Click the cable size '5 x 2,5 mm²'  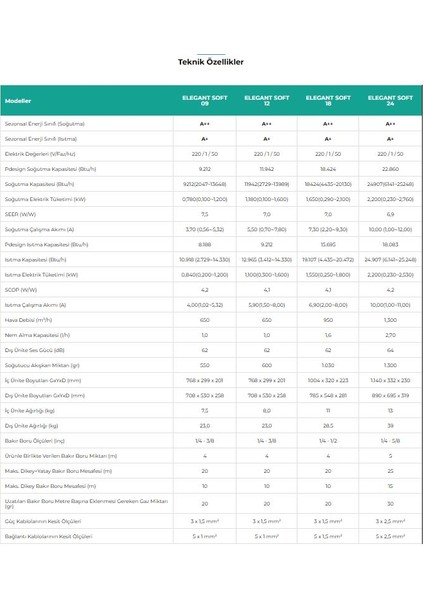pyautogui.click(x=390, y=536)
